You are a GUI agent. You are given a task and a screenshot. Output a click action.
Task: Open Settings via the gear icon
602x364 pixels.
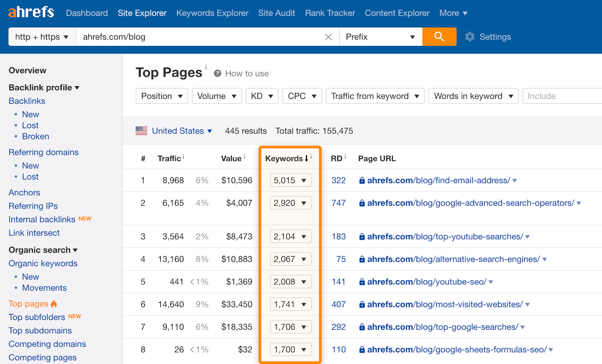pyautogui.click(x=469, y=36)
